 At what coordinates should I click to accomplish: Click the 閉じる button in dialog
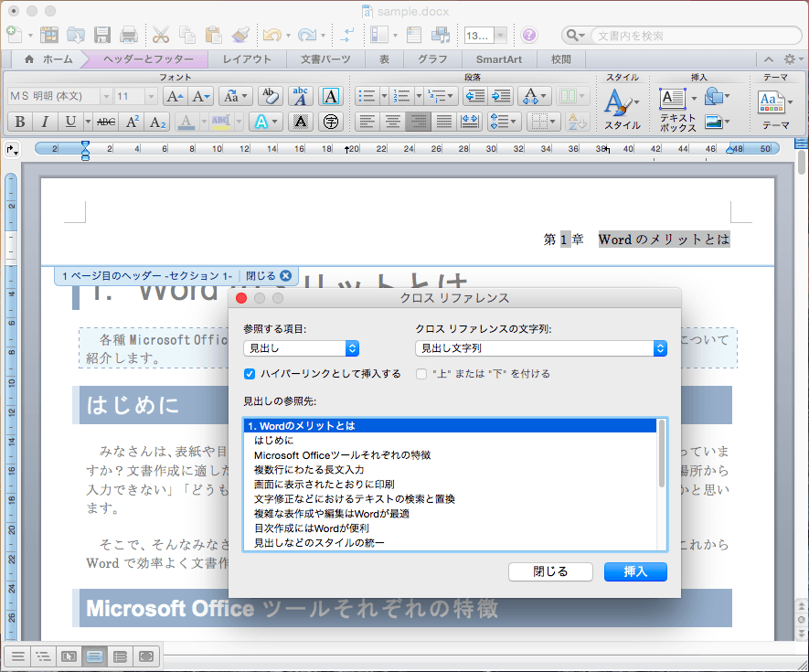pyautogui.click(x=550, y=571)
